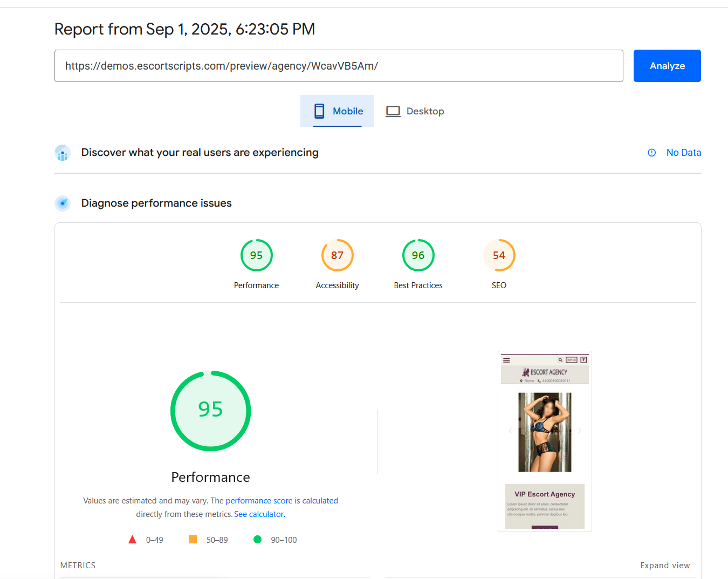Click the 50–89 legend text
The width and height of the screenshot is (728, 579).
(217, 540)
